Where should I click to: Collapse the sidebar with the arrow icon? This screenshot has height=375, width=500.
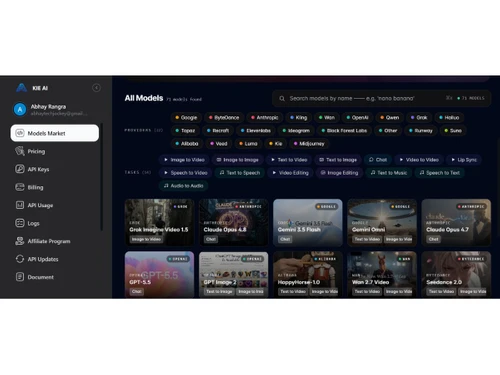pos(96,88)
